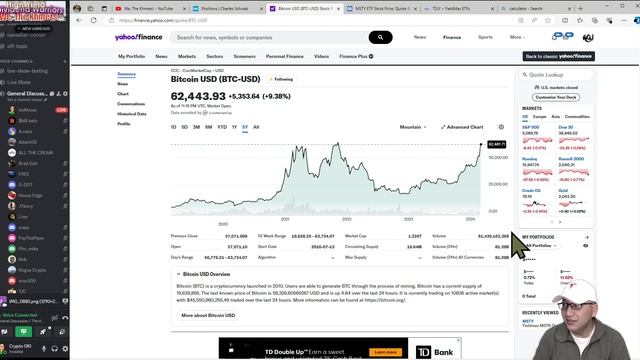Select the 5D chart range
Image resolution: width=640 pixels, height=360 pixels.
[184, 127]
